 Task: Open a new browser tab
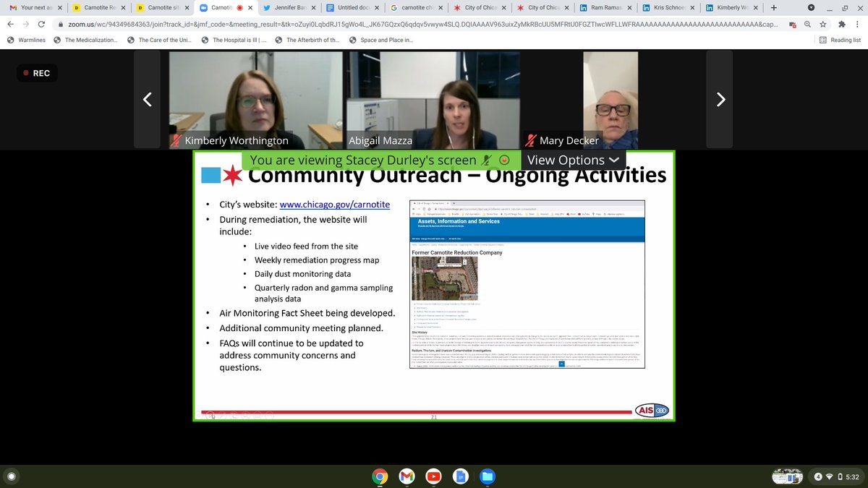tap(774, 7)
